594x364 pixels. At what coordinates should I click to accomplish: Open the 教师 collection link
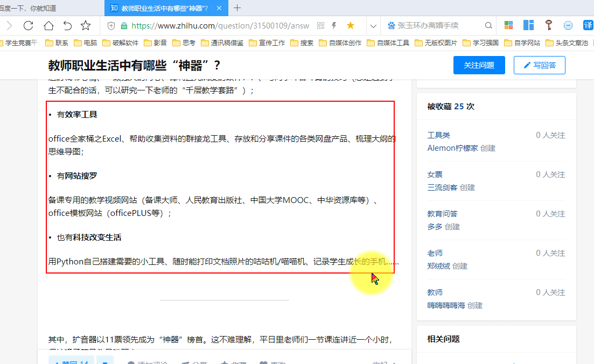coord(435,292)
